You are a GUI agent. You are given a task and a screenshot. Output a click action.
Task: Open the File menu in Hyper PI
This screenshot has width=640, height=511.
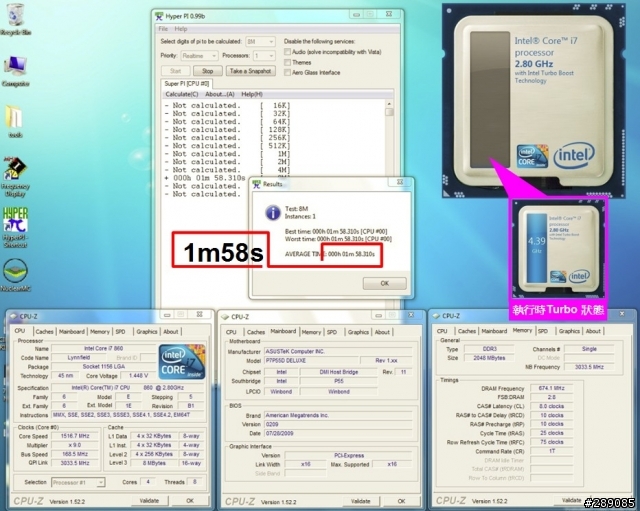coord(163,29)
